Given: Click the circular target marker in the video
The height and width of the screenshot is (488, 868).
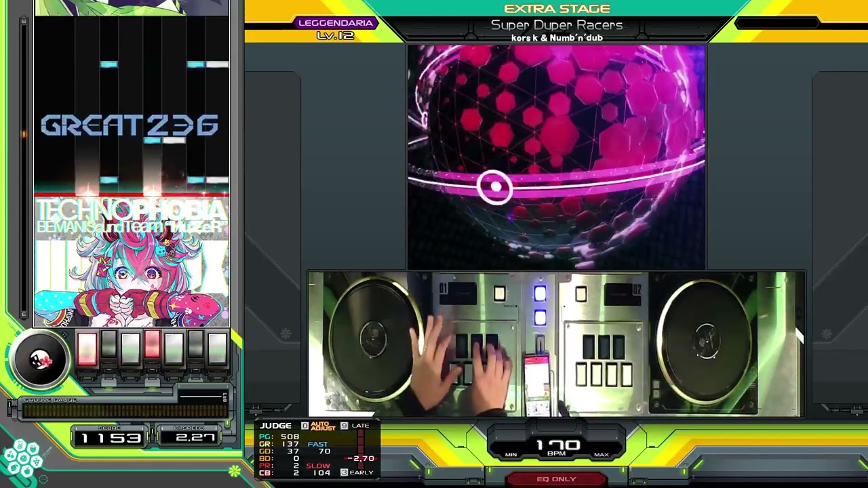Looking at the screenshot, I should tap(494, 187).
